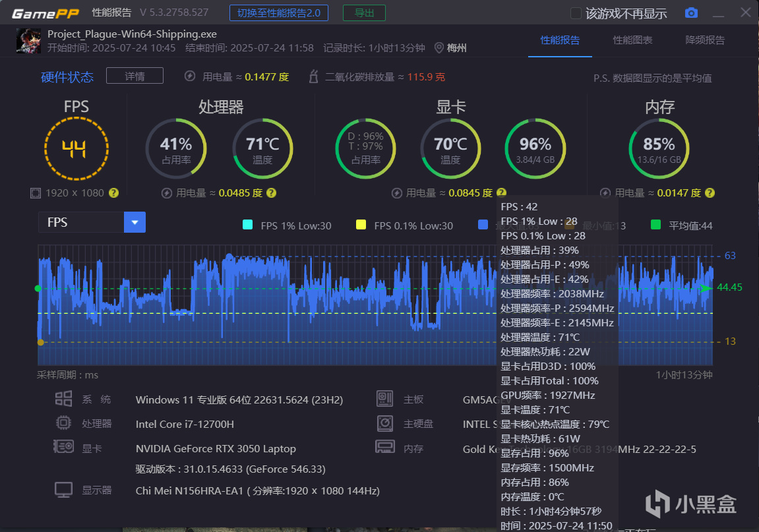759x532 pixels.
Task: Click the GPU 70℃ temperature gauge
Action: pyautogui.click(x=450, y=148)
